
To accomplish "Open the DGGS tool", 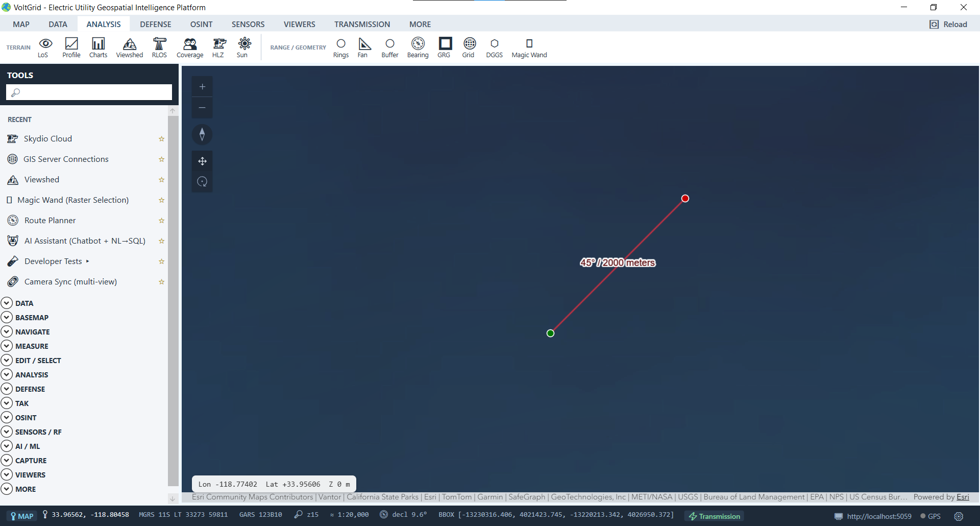I will pyautogui.click(x=494, y=47).
